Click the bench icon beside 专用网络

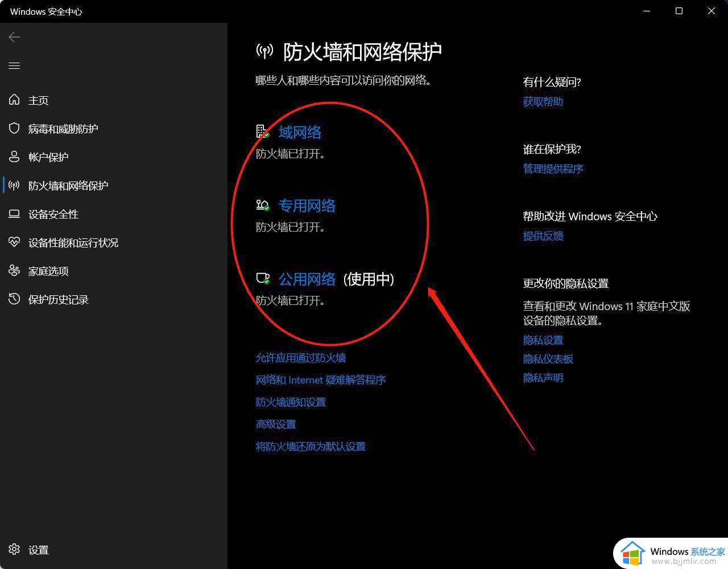[x=262, y=205]
